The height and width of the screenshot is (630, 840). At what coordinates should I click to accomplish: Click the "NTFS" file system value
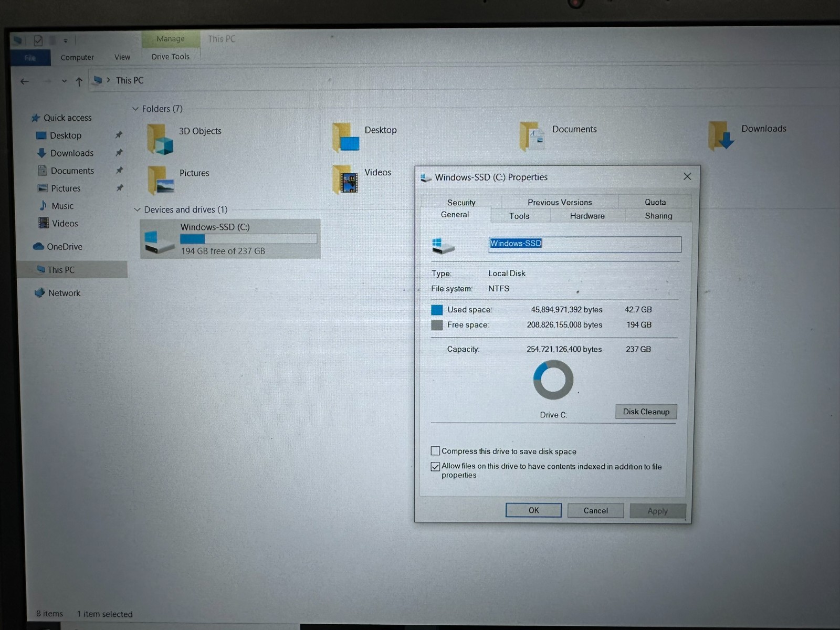point(499,288)
